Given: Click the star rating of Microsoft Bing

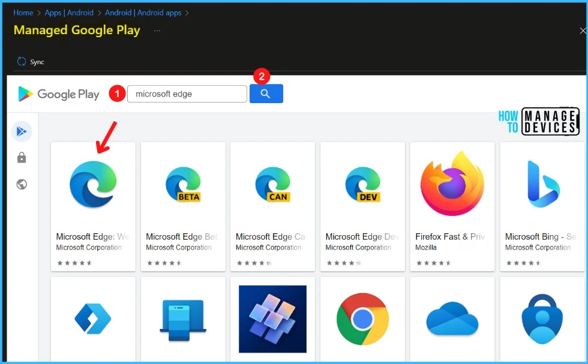Looking at the screenshot, I should (x=523, y=263).
